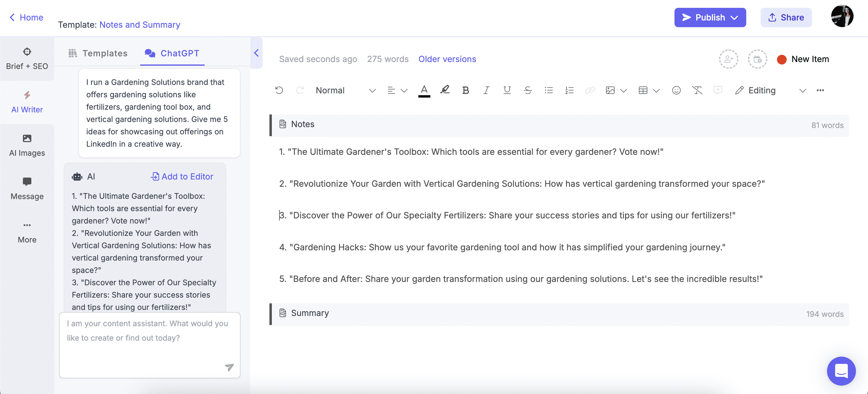
Task: Switch to the Templates tab
Action: [x=98, y=53]
